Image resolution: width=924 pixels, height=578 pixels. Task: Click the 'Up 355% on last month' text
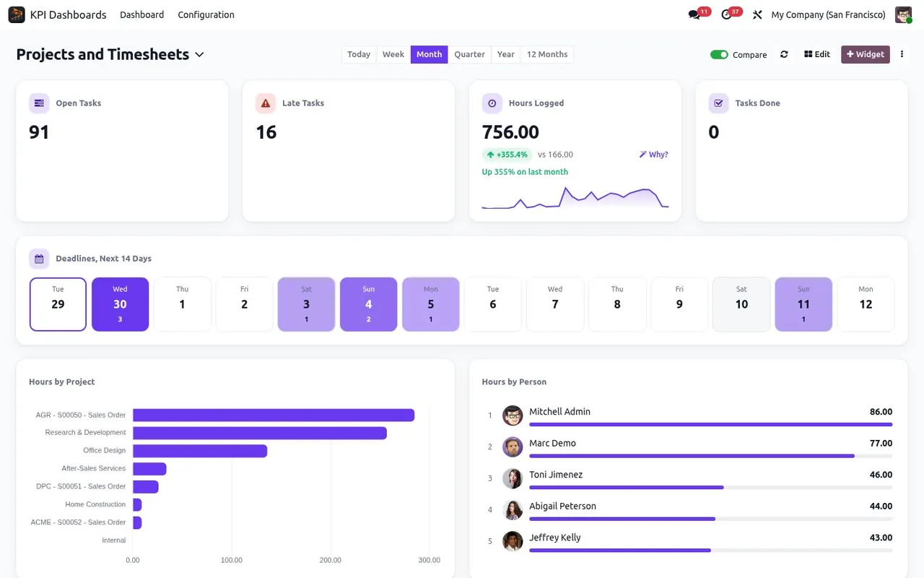(525, 172)
